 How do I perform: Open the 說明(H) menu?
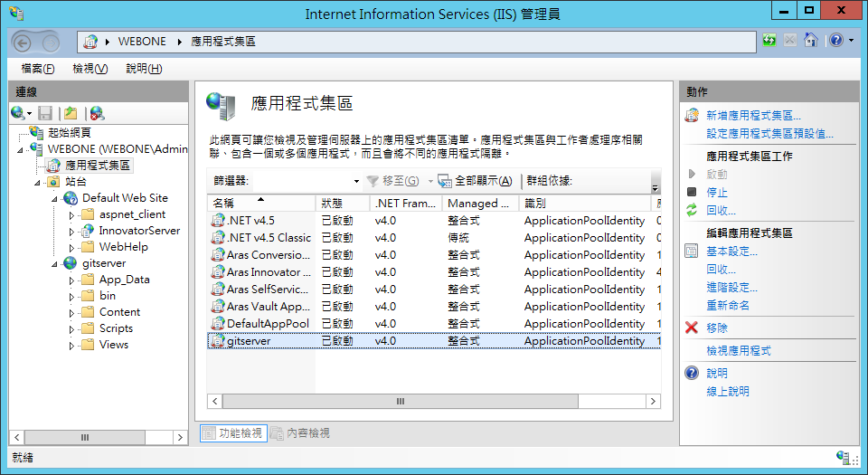144,69
